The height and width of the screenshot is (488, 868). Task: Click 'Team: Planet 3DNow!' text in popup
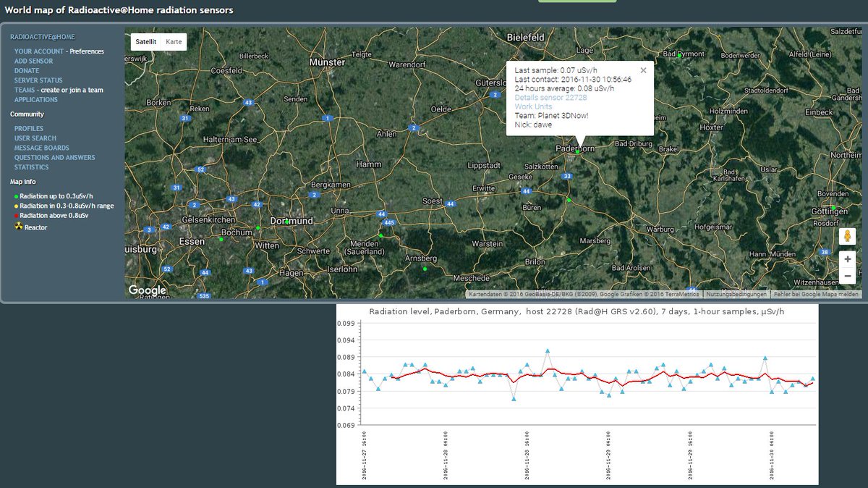pyautogui.click(x=552, y=116)
